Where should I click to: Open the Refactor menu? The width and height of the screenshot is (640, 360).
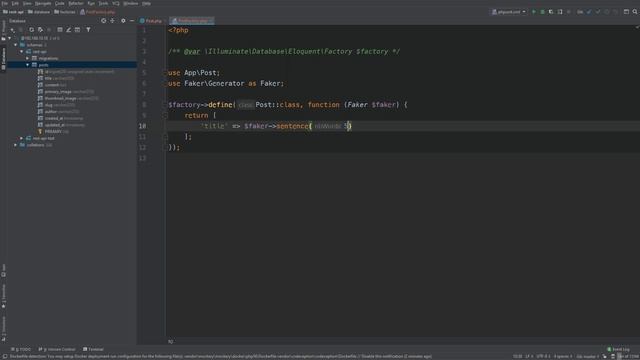click(76, 3)
